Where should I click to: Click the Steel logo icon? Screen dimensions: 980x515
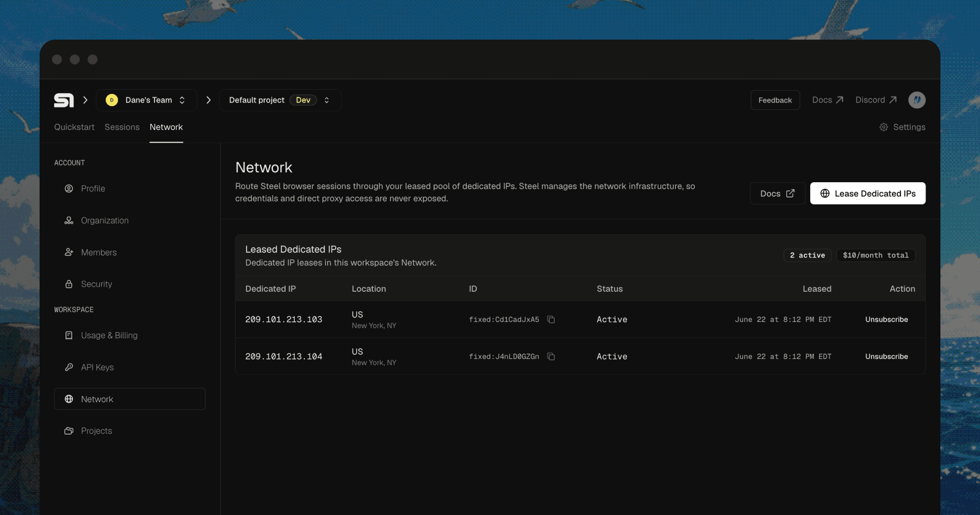64,100
